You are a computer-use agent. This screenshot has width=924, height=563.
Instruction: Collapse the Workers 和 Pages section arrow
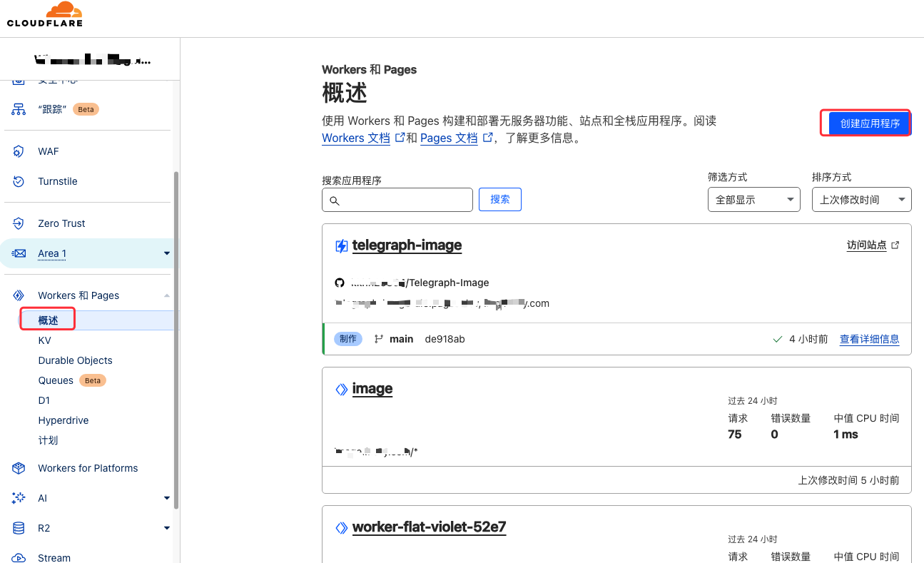(167, 295)
